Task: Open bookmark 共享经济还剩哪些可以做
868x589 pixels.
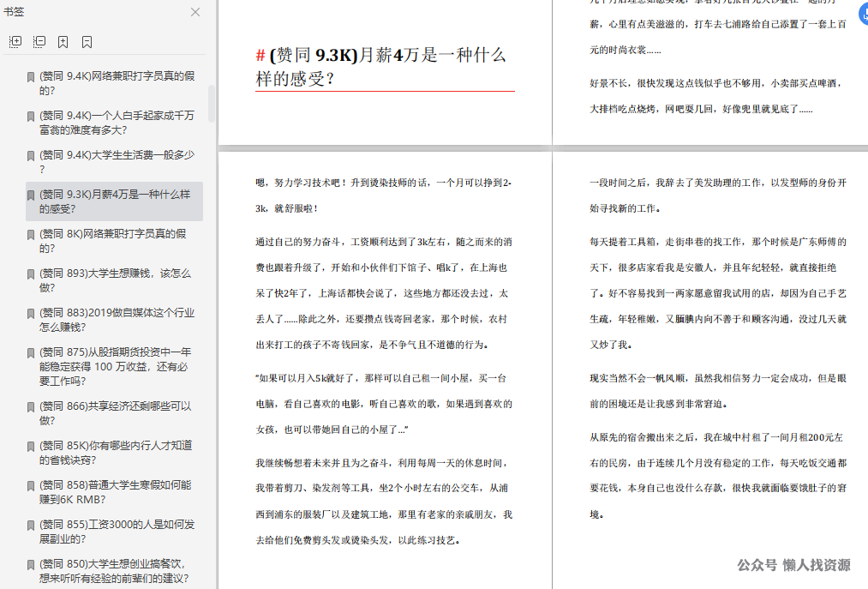Action: [115, 413]
